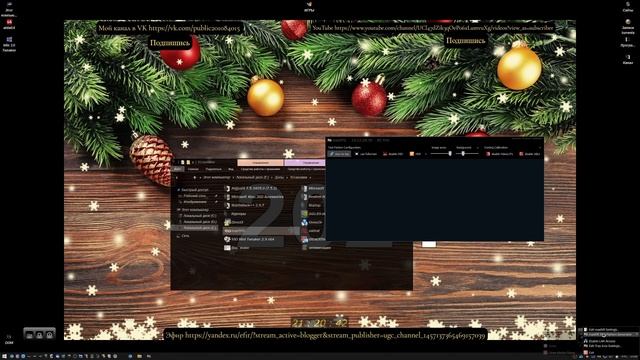640x360 pixels.
Task: Open the Главная ribbon tab in Explorer
Action: [193, 169]
